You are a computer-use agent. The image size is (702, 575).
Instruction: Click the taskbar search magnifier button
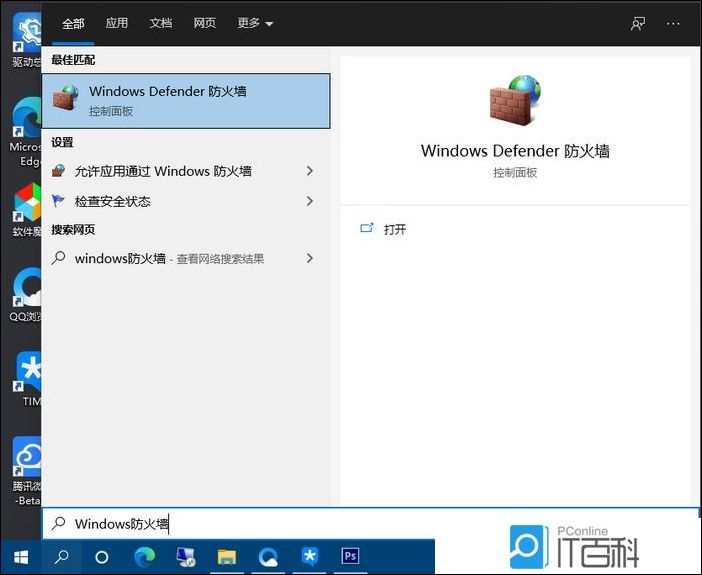coord(62,557)
